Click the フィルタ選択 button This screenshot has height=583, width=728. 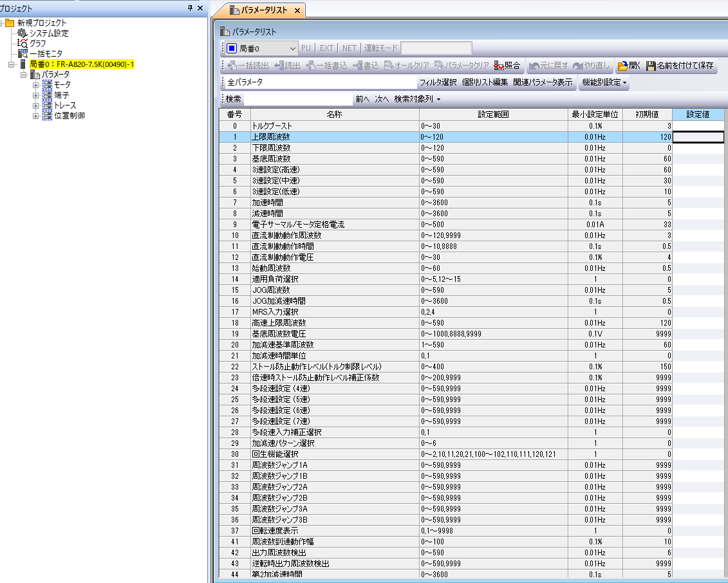[438, 82]
